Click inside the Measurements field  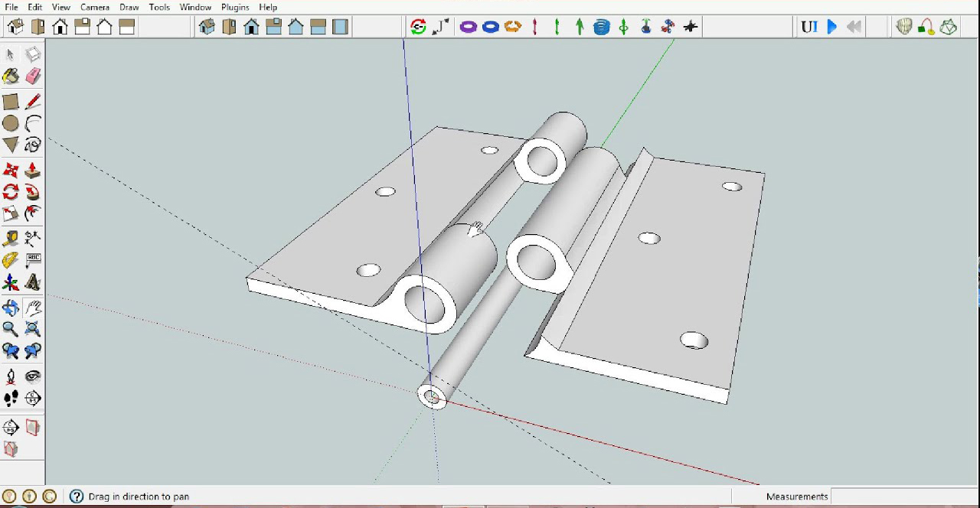pos(903,496)
